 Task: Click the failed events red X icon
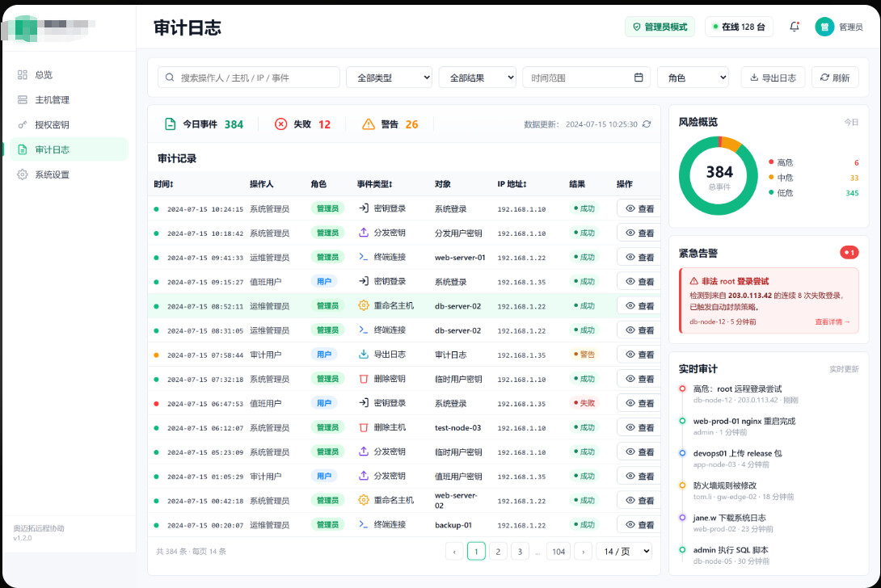pos(281,124)
